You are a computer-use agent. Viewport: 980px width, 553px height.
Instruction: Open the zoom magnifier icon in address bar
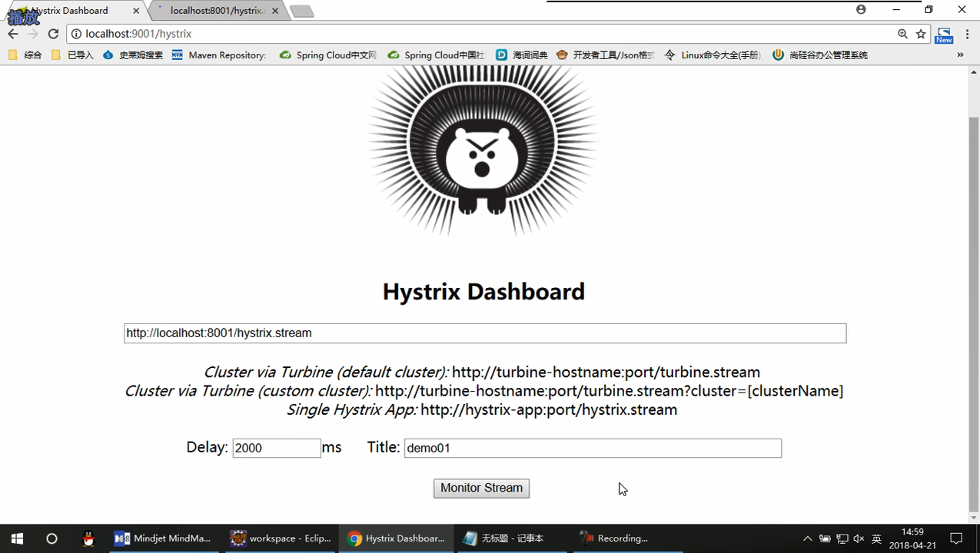(x=902, y=34)
